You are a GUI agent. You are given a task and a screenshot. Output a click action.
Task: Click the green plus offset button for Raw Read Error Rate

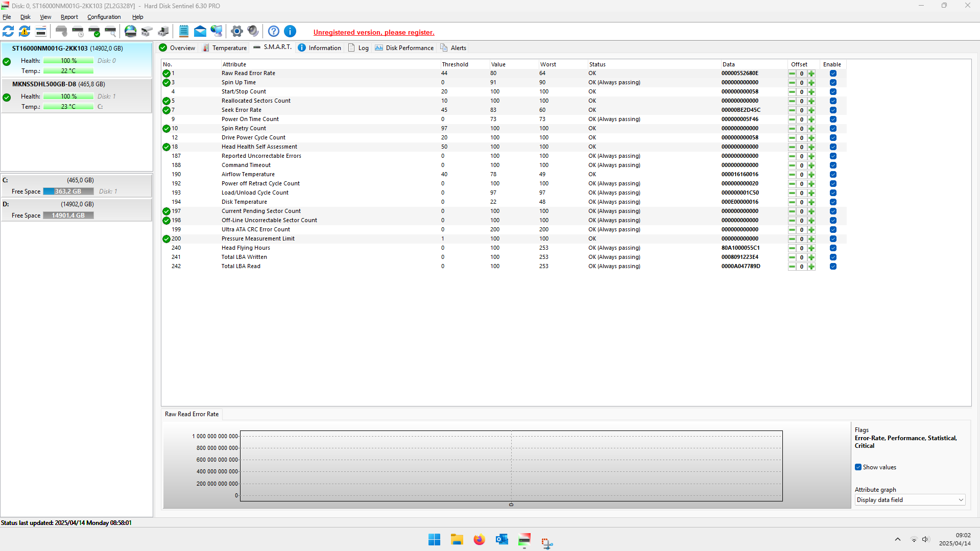811,74
